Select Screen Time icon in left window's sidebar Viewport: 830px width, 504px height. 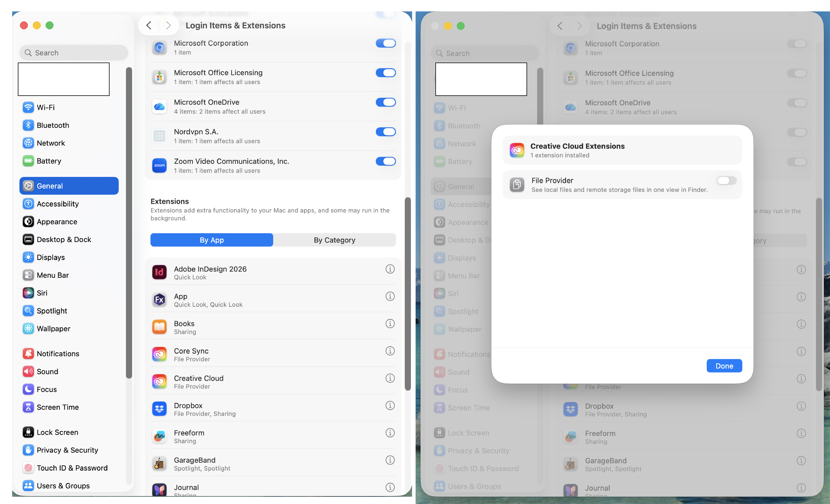click(28, 407)
